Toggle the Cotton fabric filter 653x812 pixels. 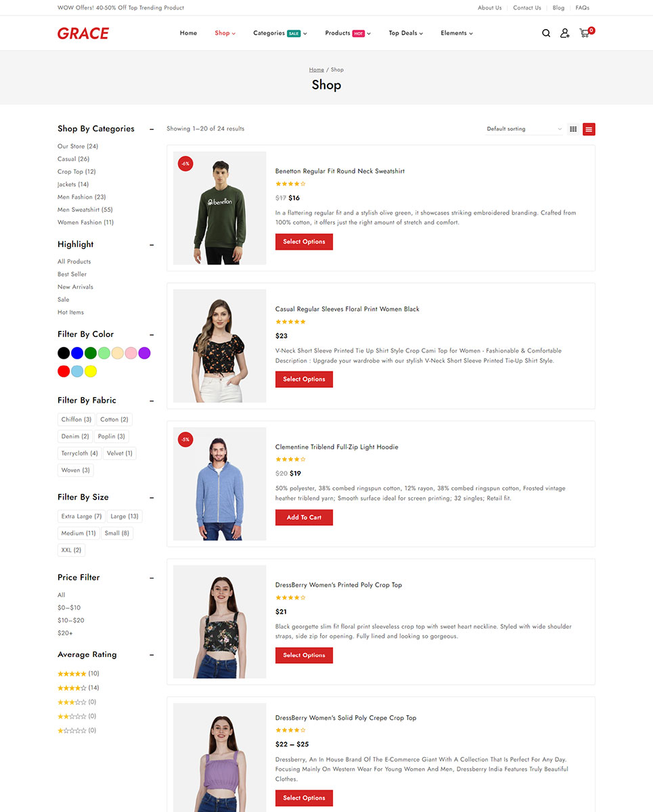tap(114, 420)
